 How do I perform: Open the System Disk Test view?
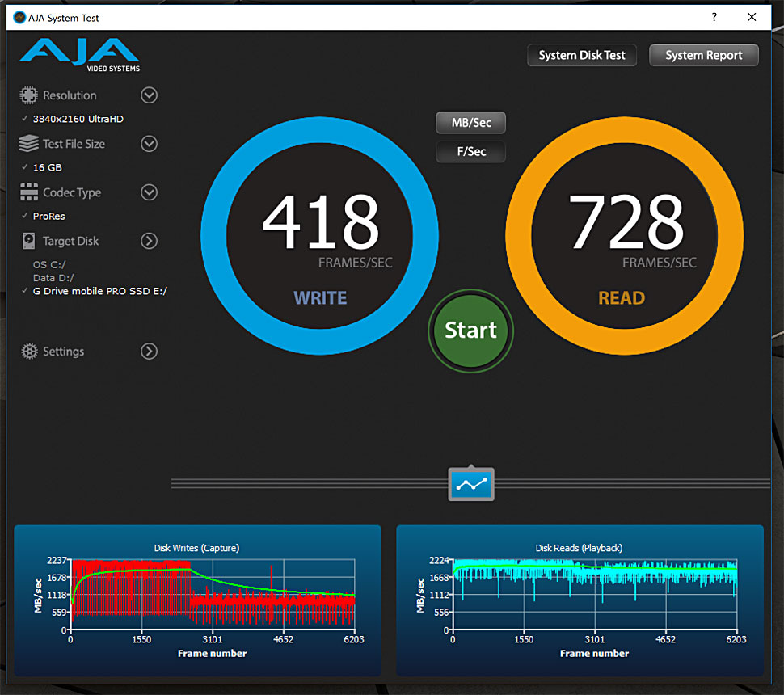582,55
